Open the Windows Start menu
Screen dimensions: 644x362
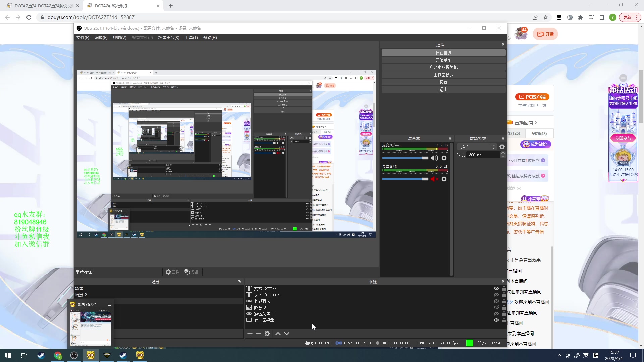coord(8,355)
